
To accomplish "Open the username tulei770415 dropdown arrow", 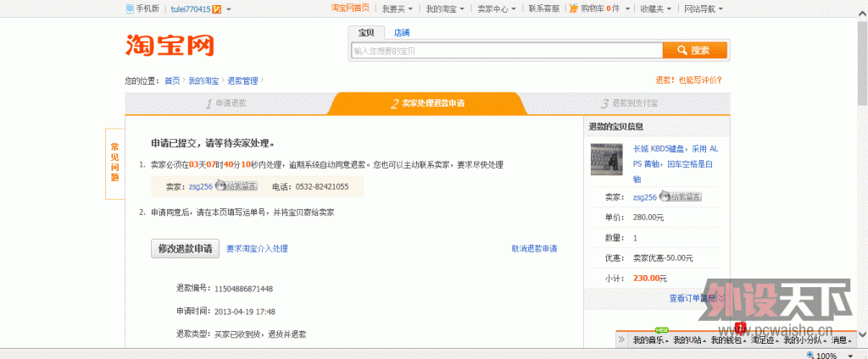I will pyautogui.click(x=229, y=9).
